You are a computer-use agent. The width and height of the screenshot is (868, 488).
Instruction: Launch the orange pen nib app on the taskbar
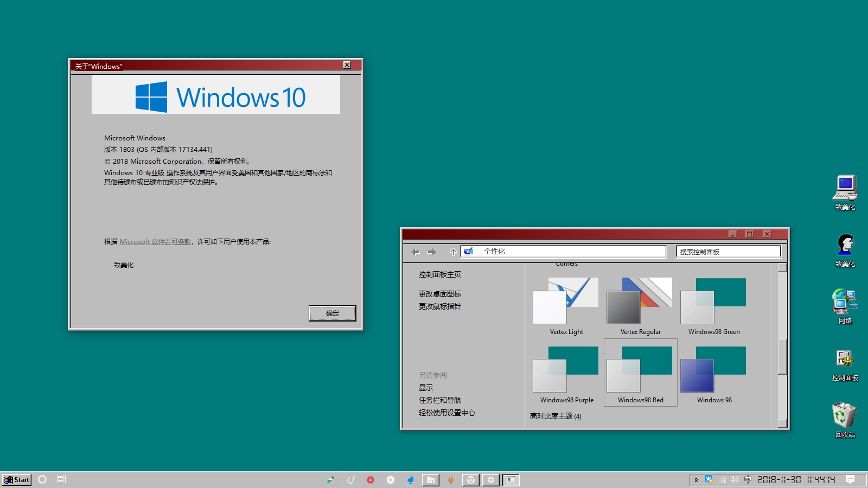coord(451,480)
